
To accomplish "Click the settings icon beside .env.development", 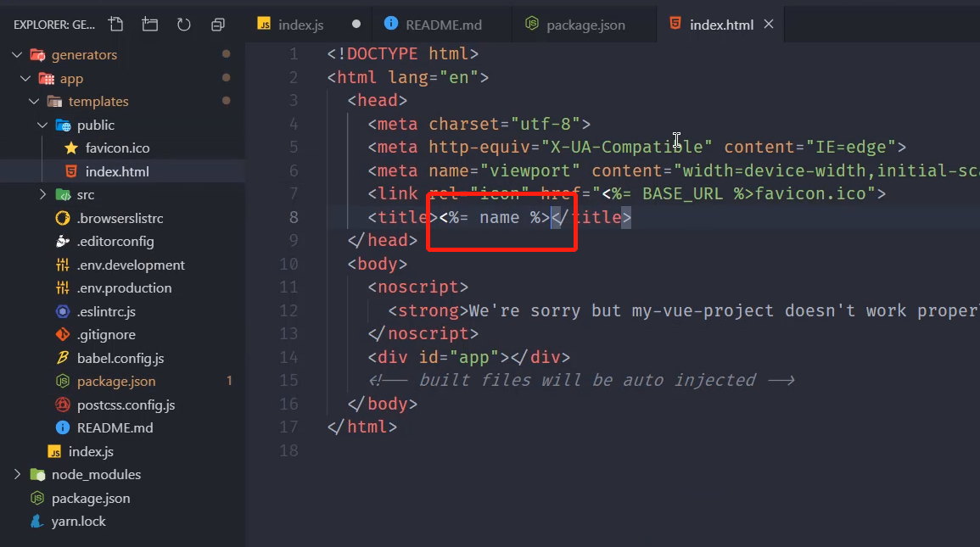I will click(x=63, y=265).
